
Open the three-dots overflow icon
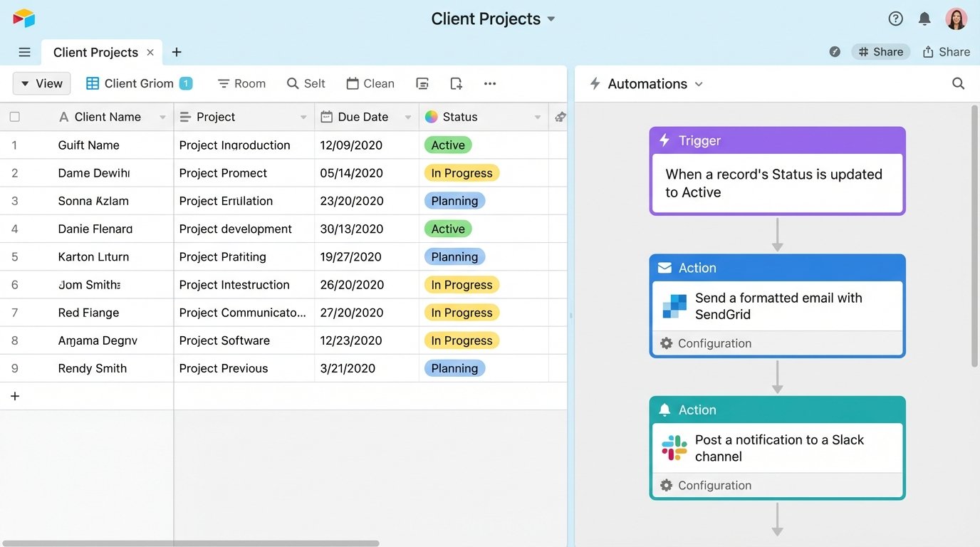click(x=489, y=83)
